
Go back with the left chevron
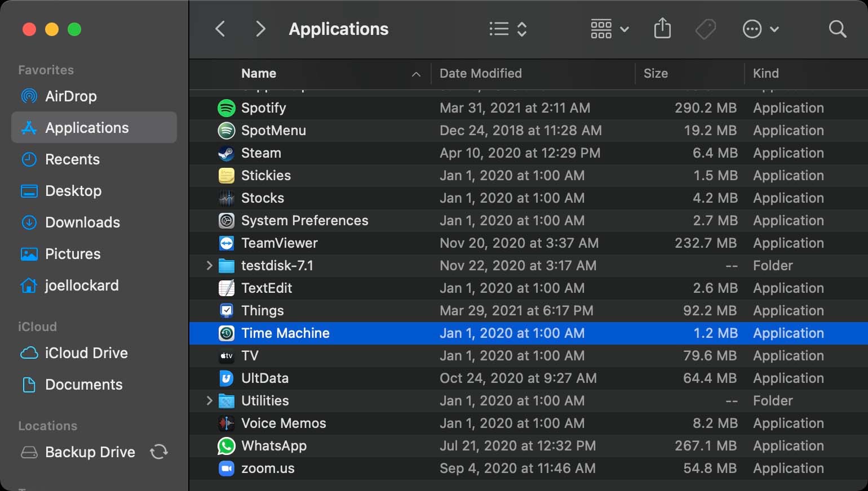[220, 29]
